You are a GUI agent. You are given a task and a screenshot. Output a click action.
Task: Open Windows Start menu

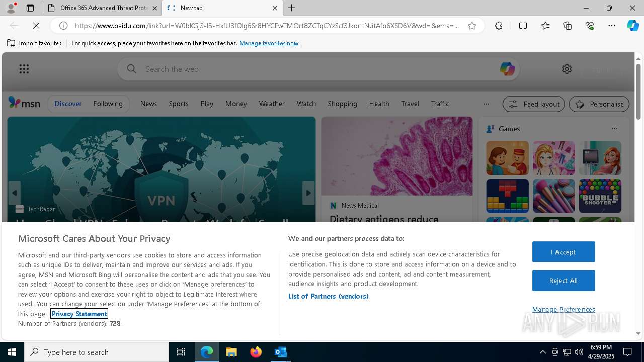[x=12, y=352]
